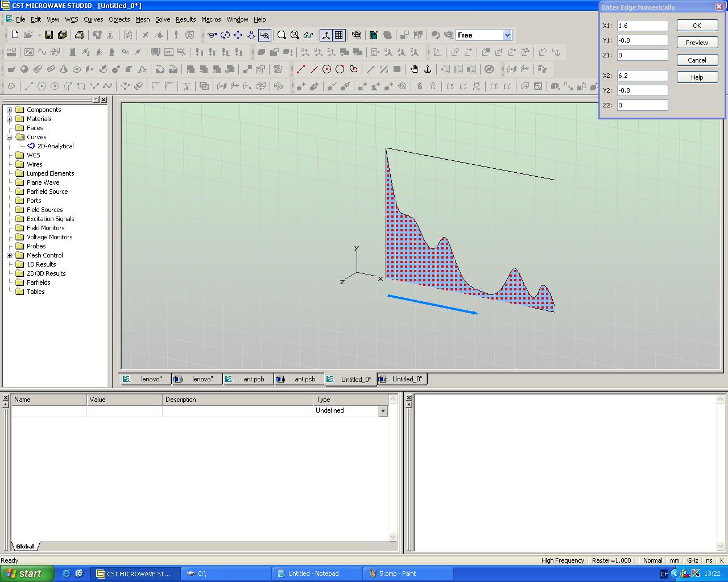
Task: Switch to 5.bmp - Paint in taskbar
Action: pos(407,573)
